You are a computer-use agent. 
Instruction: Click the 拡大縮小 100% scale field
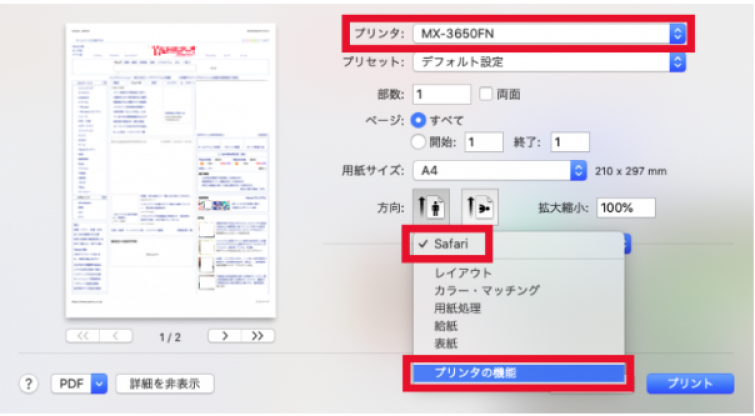click(x=626, y=208)
